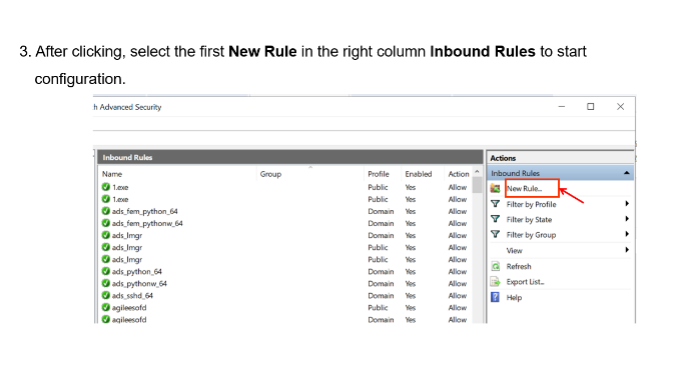Click the Filter by Profile funnel icon

point(495,204)
